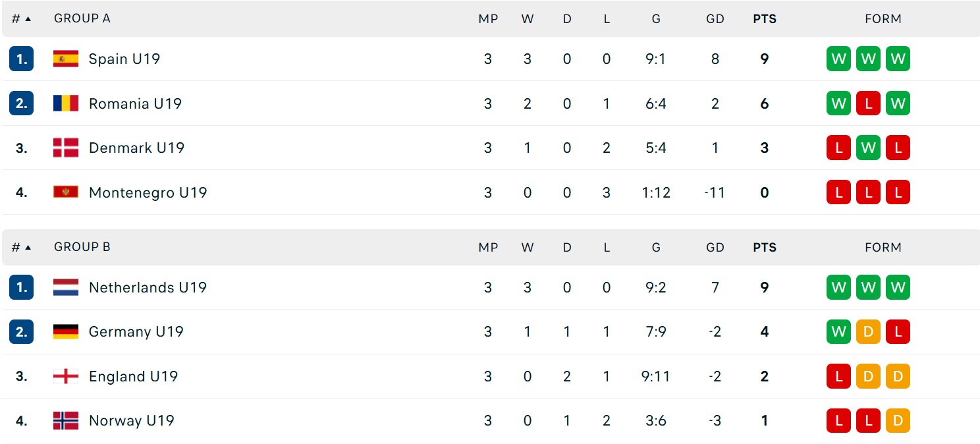Click Group A MP column header
The width and height of the screenshot is (980, 444).
[488, 19]
